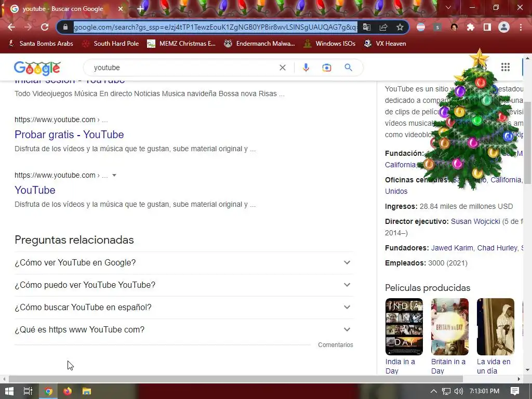Click the gray "s" extension icon
This screenshot has width=532, height=399.
[x=437, y=27]
